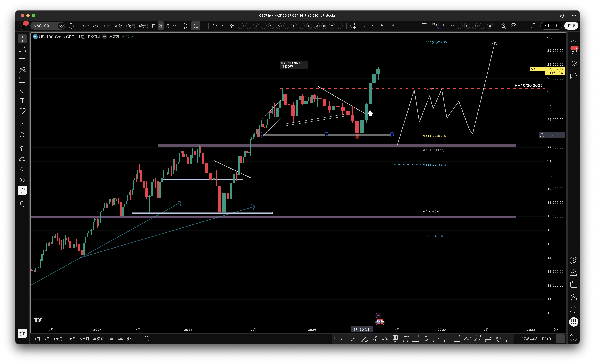Open the notifications bell icon
Viewport: 595px width, 364px height.
coord(574,309)
